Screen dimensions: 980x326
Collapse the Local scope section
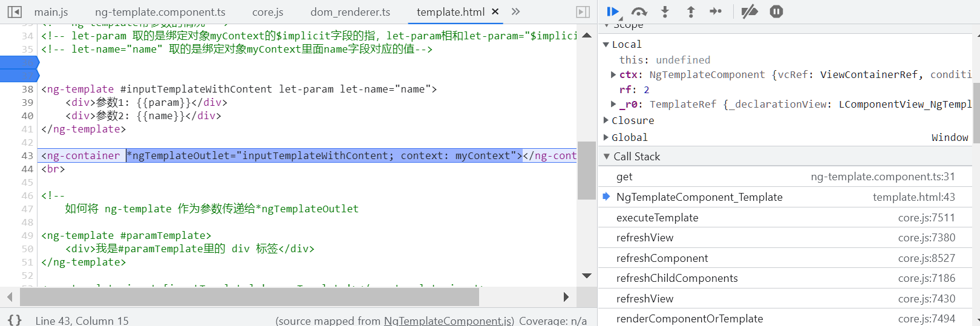[x=606, y=44]
